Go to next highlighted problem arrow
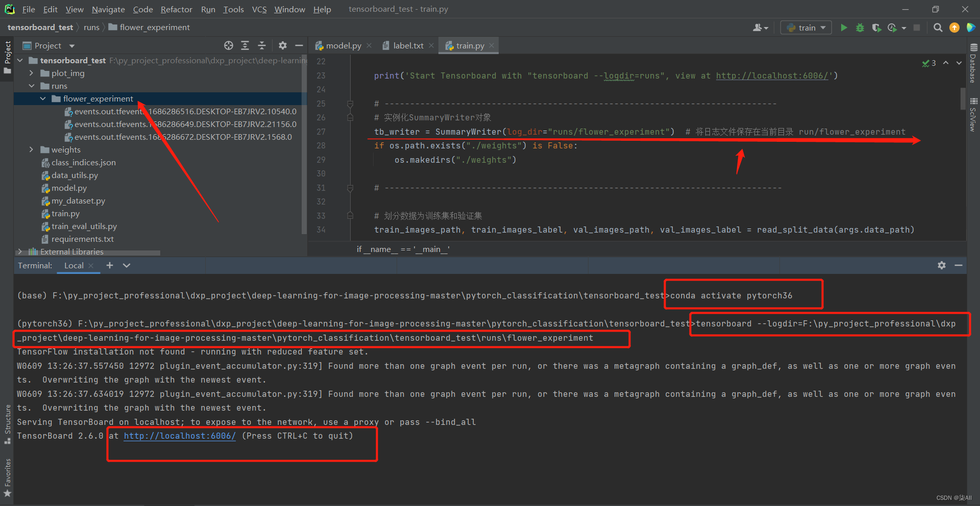980x506 pixels. click(x=959, y=63)
